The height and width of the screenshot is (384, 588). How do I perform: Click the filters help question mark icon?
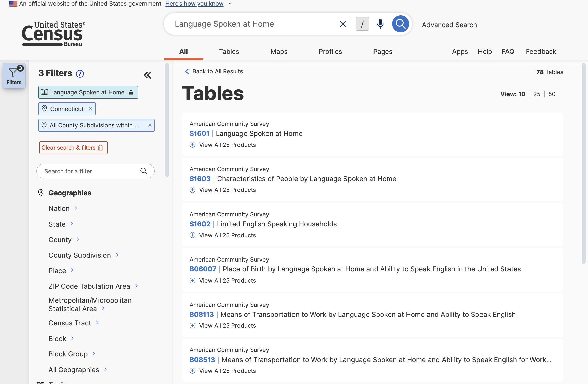(x=79, y=74)
